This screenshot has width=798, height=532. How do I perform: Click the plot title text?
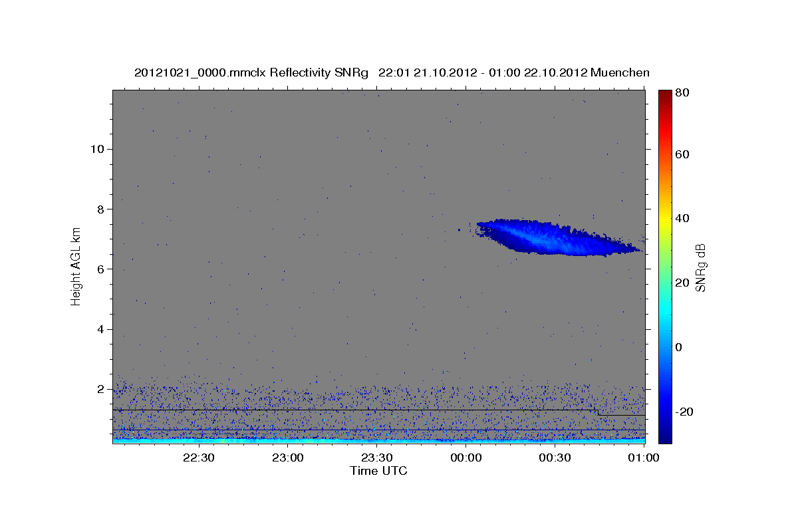[x=392, y=72]
